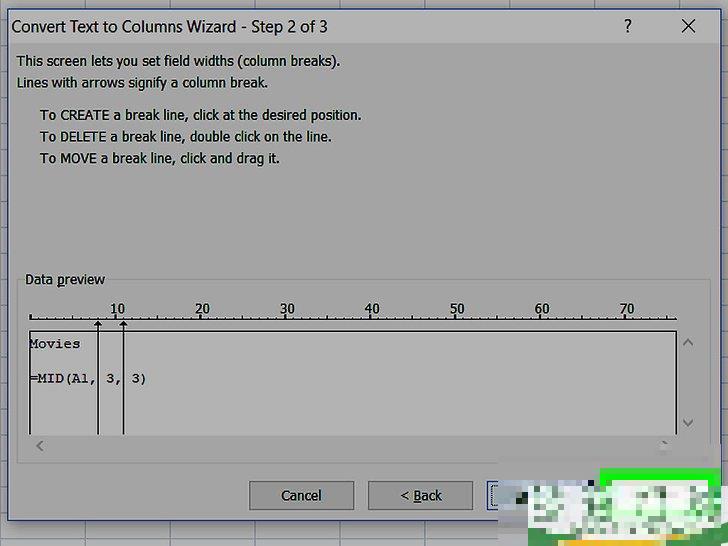The image size is (728, 546).
Task: Open help with the question mark icon
Action: (x=628, y=26)
